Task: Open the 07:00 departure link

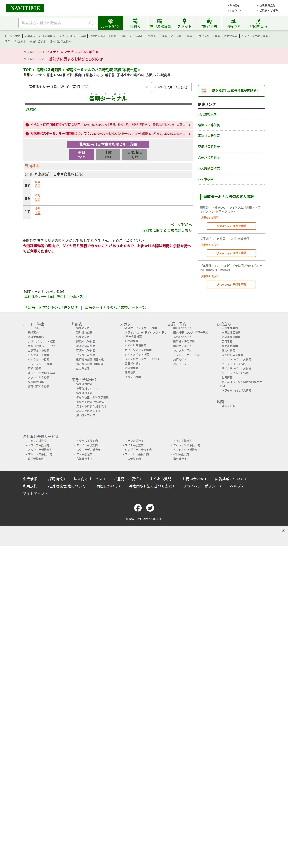Action: (37, 186)
